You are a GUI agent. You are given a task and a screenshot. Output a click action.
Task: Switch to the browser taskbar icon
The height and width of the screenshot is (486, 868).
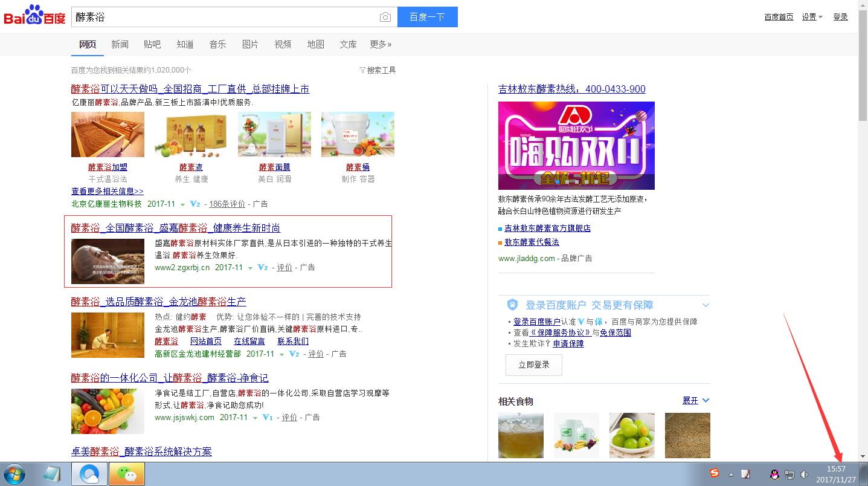coord(89,475)
